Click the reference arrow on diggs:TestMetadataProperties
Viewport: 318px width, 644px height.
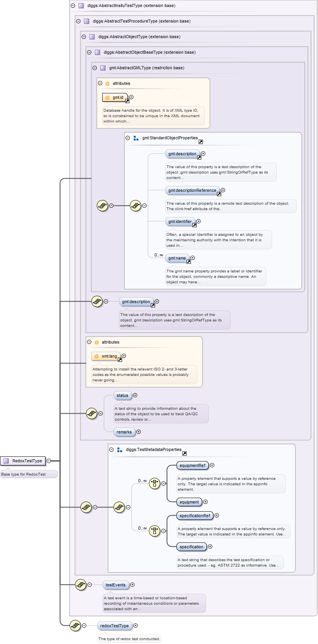[x=184, y=454]
